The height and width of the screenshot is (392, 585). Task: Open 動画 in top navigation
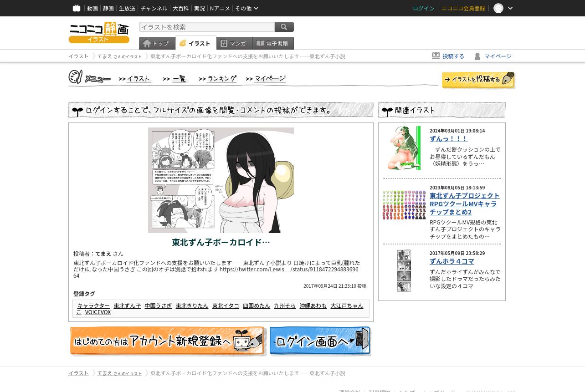click(x=92, y=8)
